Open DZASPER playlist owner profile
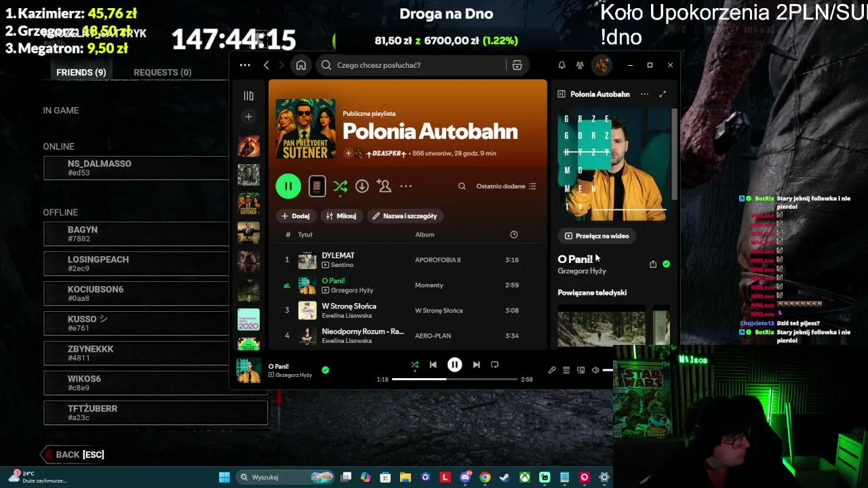 386,153
